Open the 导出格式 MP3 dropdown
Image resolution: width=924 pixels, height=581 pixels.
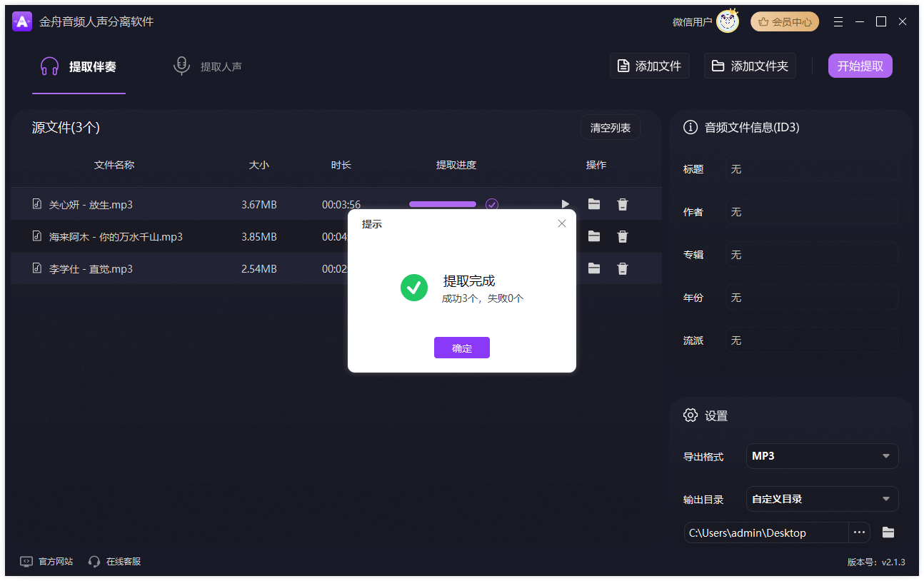pos(822,456)
